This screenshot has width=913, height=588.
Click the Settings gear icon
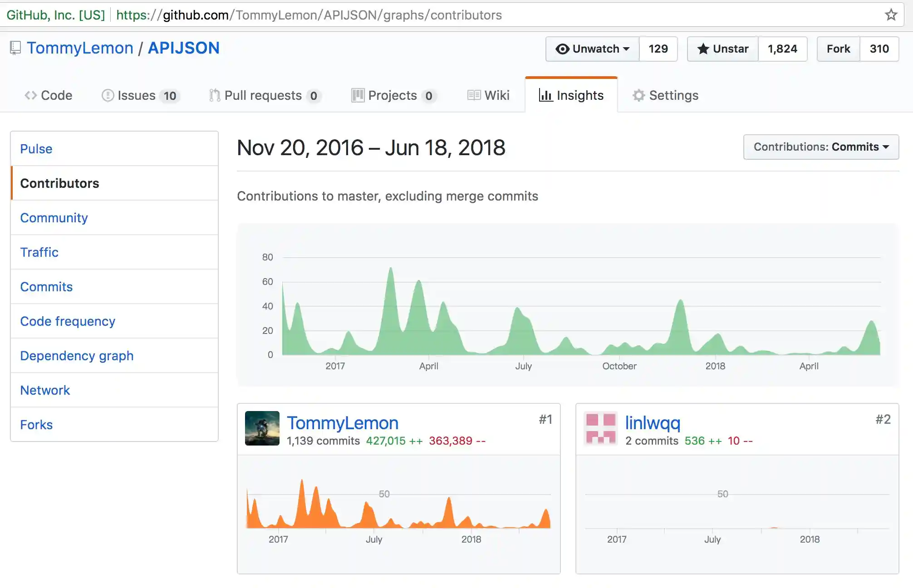[638, 95]
